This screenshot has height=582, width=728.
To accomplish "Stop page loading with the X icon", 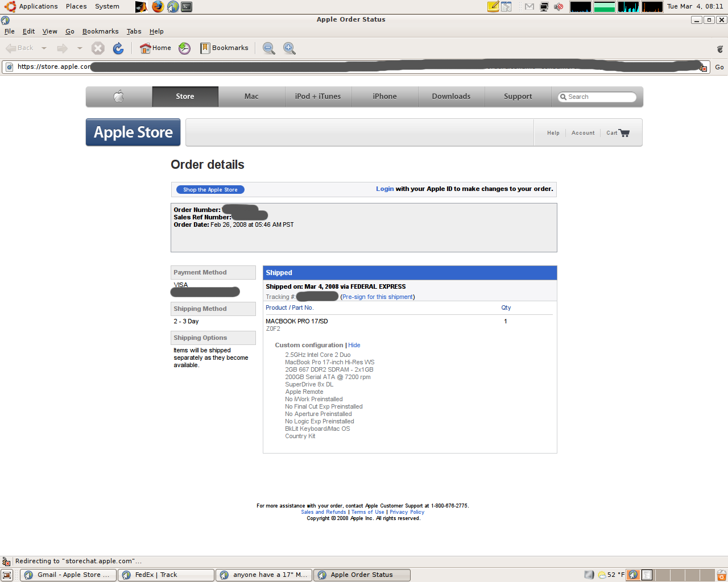I will [x=98, y=48].
